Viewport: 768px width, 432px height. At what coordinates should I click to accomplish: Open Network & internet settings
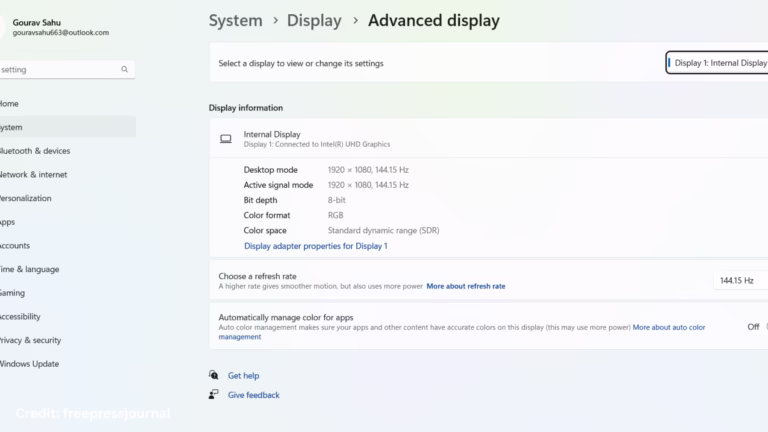click(68, 174)
